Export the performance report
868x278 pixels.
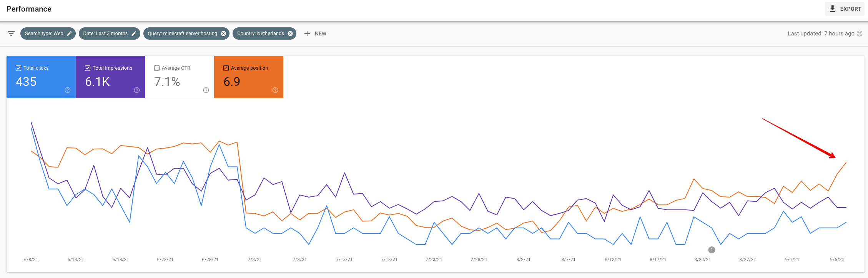pyautogui.click(x=845, y=9)
